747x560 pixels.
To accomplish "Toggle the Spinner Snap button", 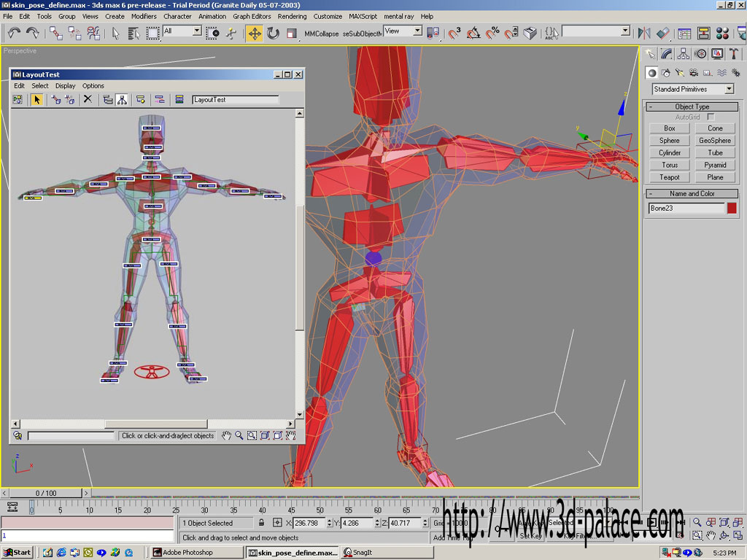I will [x=511, y=33].
